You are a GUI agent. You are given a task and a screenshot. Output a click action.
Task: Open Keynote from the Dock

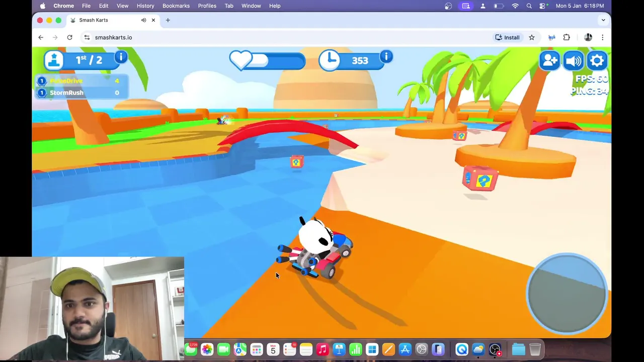click(x=339, y=349)
